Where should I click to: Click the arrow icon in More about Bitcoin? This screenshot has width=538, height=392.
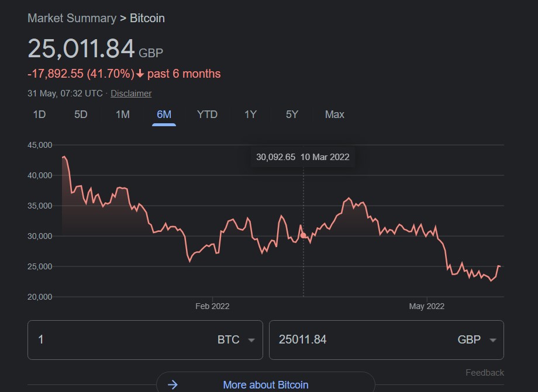(x=173, y=384)
